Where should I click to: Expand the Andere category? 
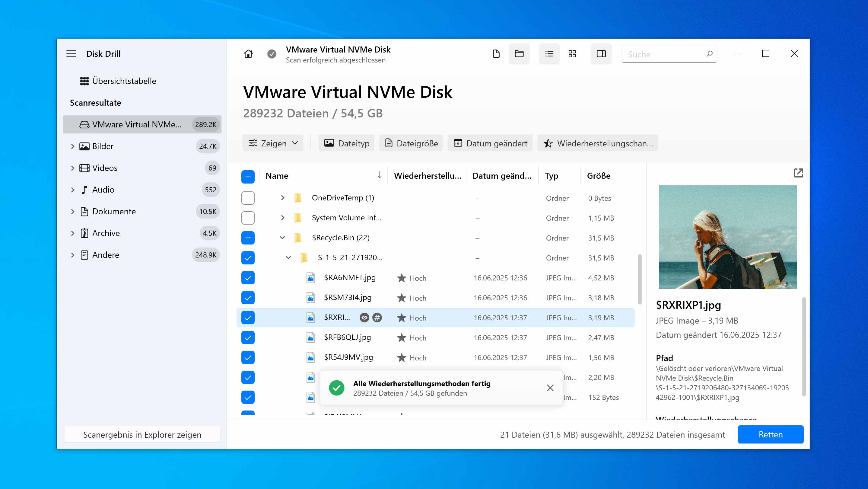(x=72, y=255)
